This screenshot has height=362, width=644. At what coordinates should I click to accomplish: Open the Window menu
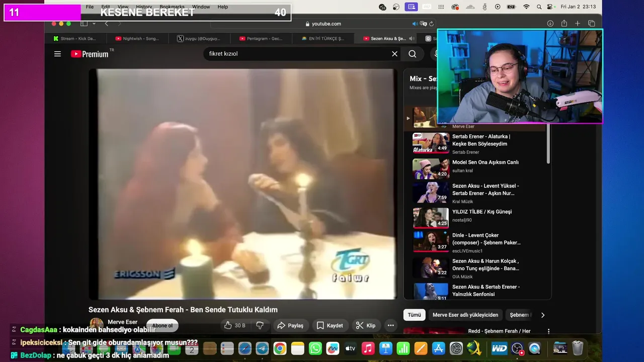(x=201, y=7)
